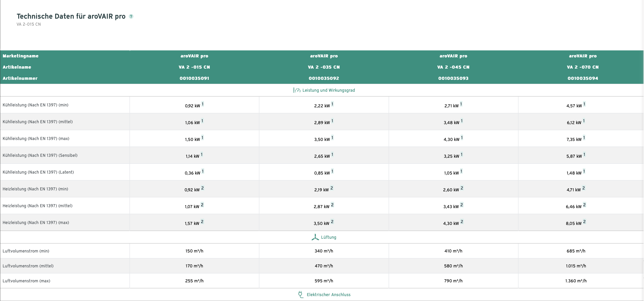644x301 pixels.
Task: Select the 6,46 kW heating mittel value
Action: 573,207
